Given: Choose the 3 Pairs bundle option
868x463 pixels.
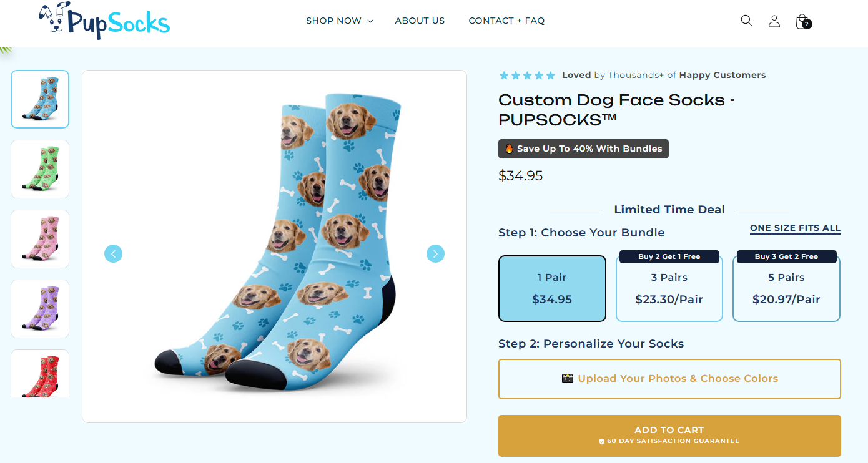Looking at the screenshot, I should coord(669,288).
